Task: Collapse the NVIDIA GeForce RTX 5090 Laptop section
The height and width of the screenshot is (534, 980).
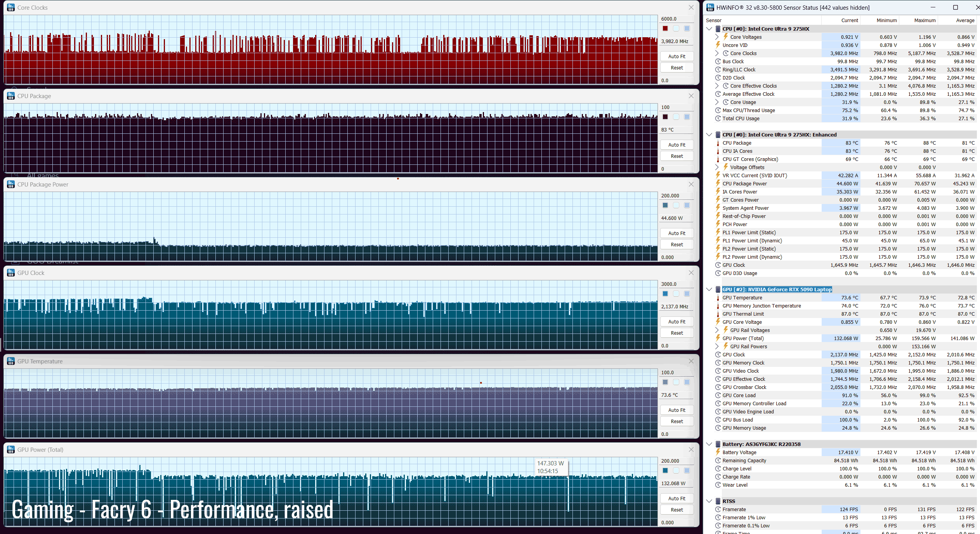Action: pyautogui.click(x=709, y=289)
